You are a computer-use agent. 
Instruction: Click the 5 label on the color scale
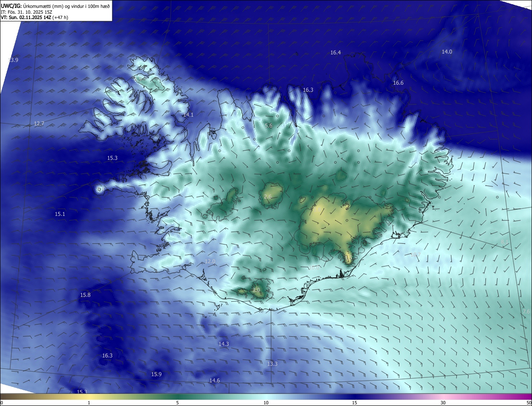177,403
